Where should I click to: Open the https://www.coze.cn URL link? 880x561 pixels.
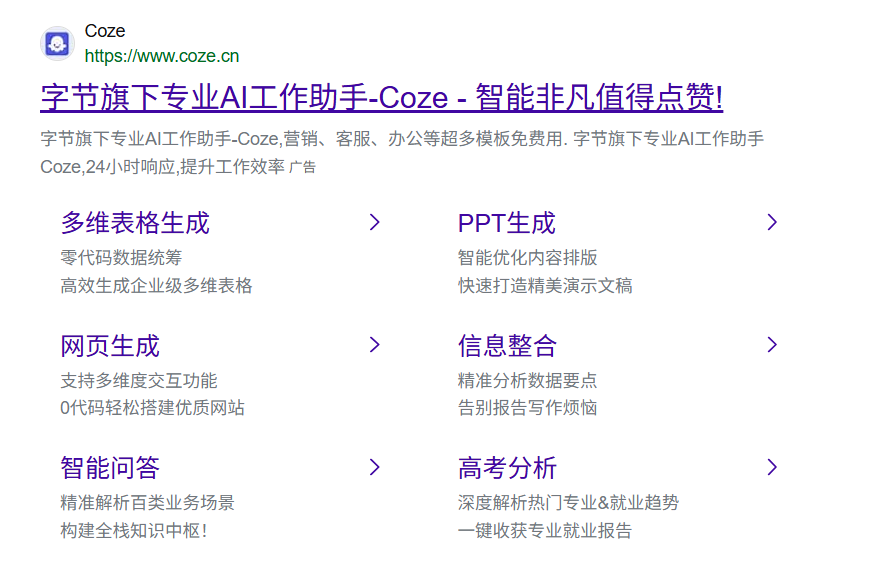[162, 56]
